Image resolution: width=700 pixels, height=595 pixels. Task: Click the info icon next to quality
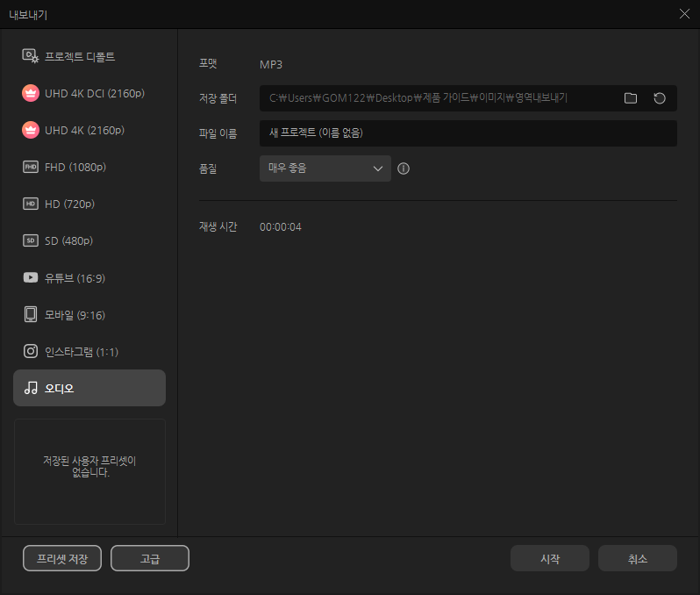coord(404,168)
